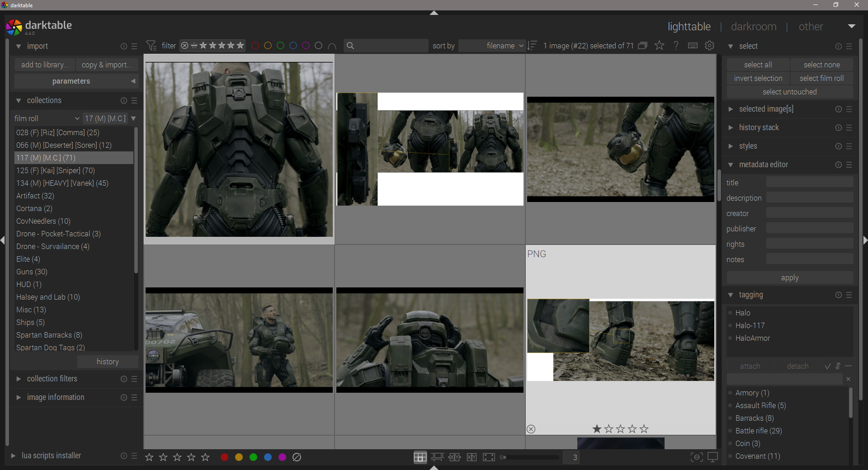868x470 pixels.
Task: Click the help question mark icon
Action: tap(676, 46)
